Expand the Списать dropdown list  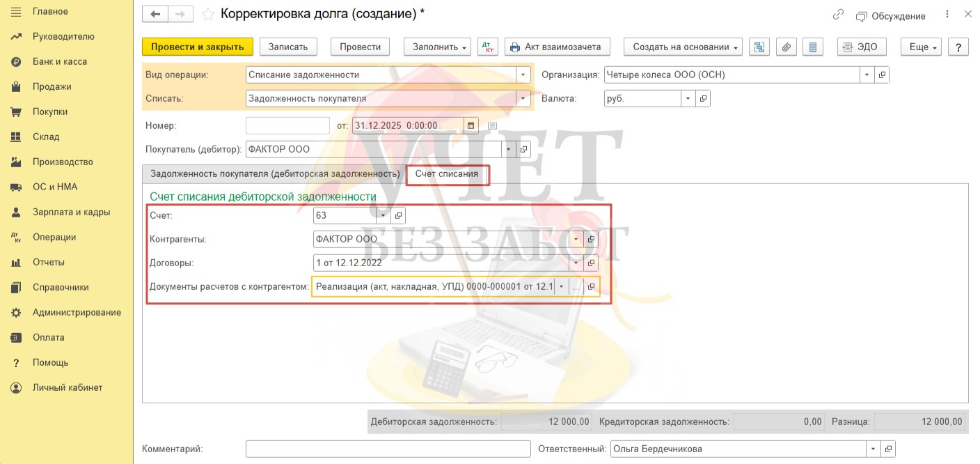523,98
